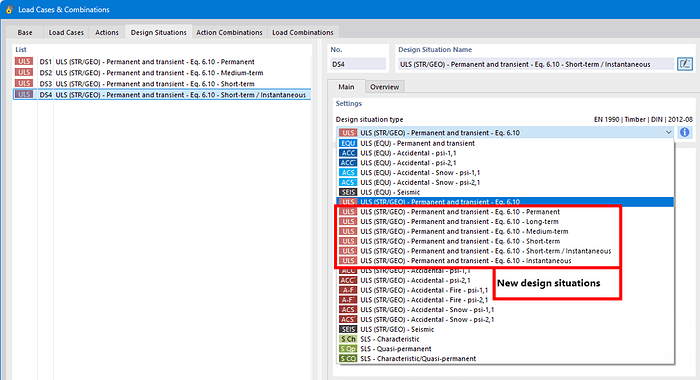Click the S Ch badge for SLS Characteristic

click(x=348, y=339)
